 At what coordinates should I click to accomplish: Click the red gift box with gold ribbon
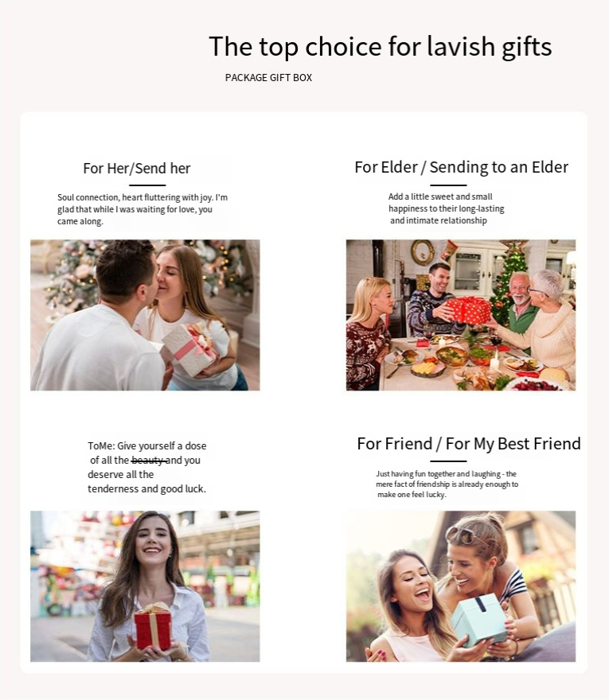pos(153,626)
